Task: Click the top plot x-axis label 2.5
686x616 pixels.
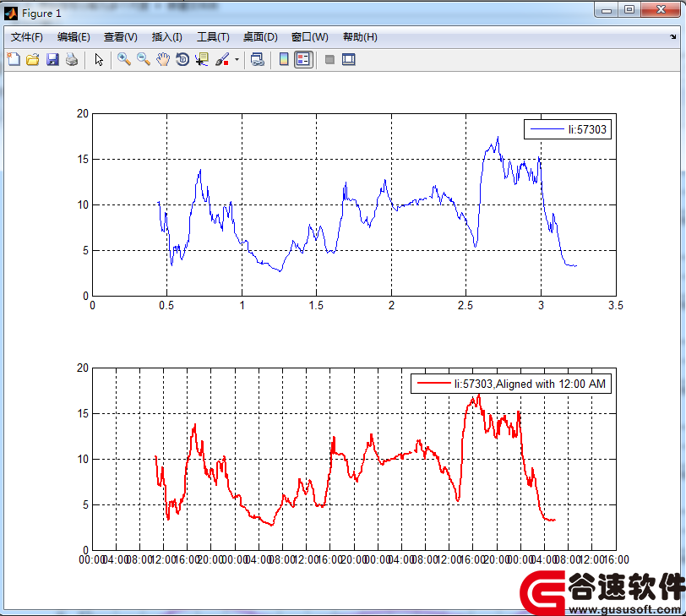Action: pos(465,305)
